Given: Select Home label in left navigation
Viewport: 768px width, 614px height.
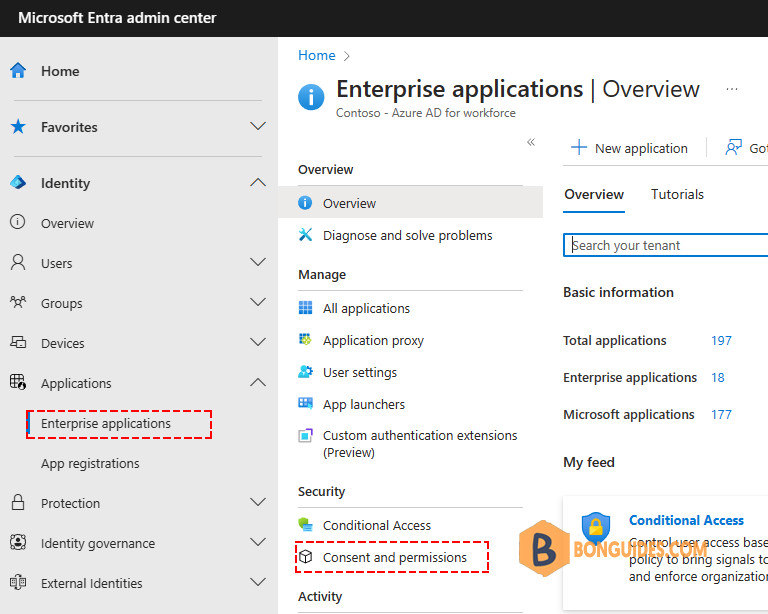Looking at the screenshot, I should point(60,71).
